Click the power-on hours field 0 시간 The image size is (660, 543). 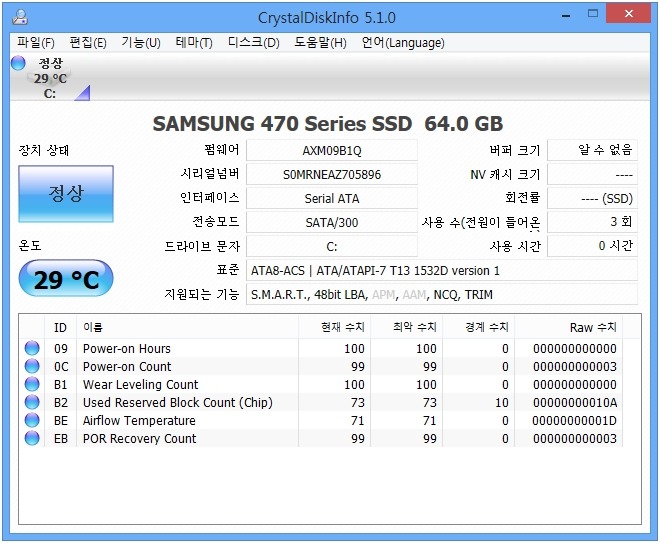point(592,246)
